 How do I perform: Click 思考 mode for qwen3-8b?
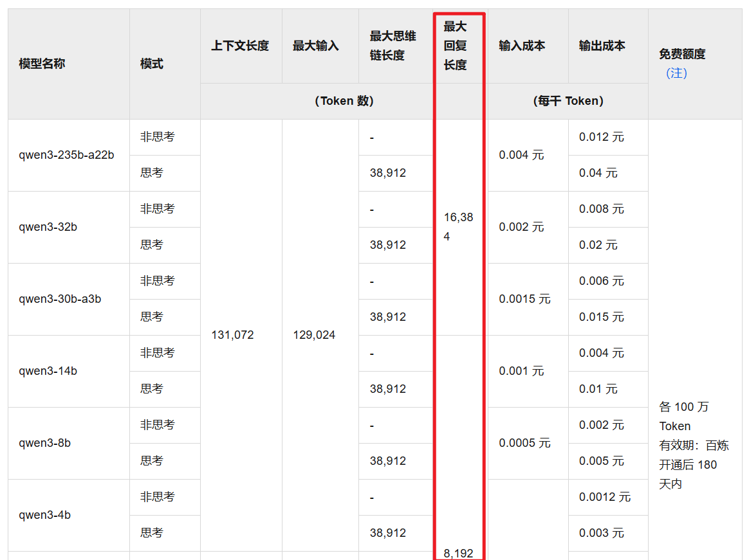pos(151,461)
